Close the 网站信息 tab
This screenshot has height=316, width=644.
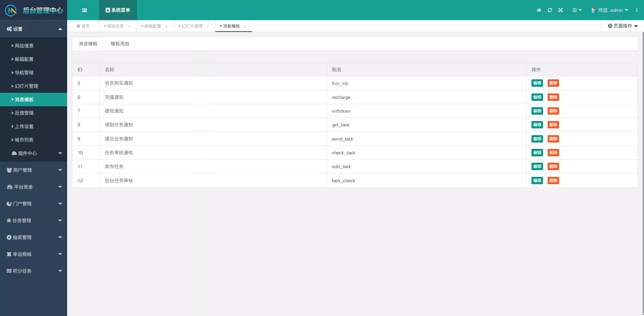click(x=129, y=26)
